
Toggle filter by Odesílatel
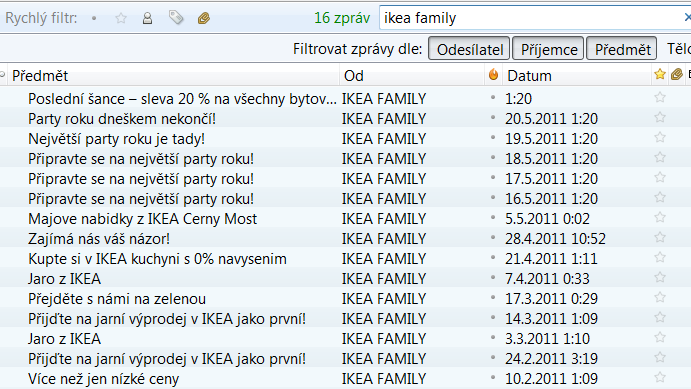point(469,48)
